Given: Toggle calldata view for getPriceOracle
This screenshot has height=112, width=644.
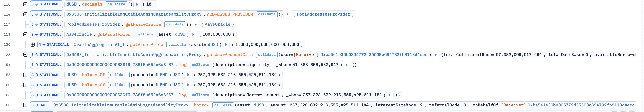Looking at the screenshot, I should click(175, 24).
